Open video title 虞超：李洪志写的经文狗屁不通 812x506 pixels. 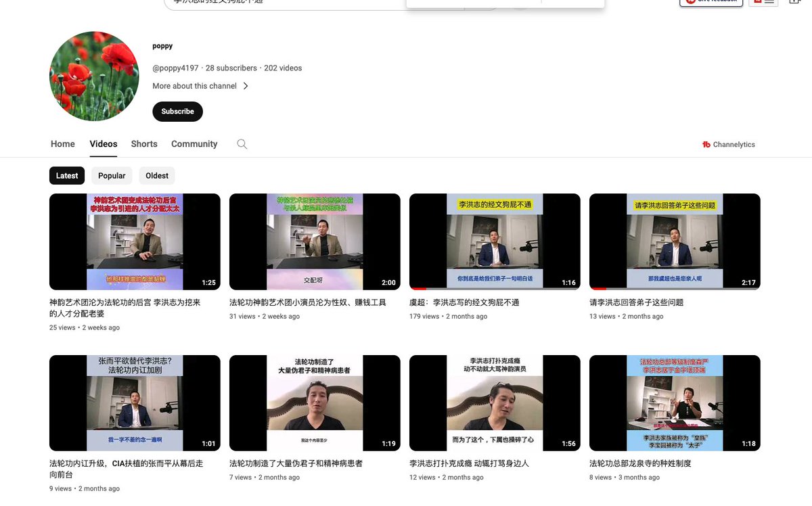(x=464, y=302)
